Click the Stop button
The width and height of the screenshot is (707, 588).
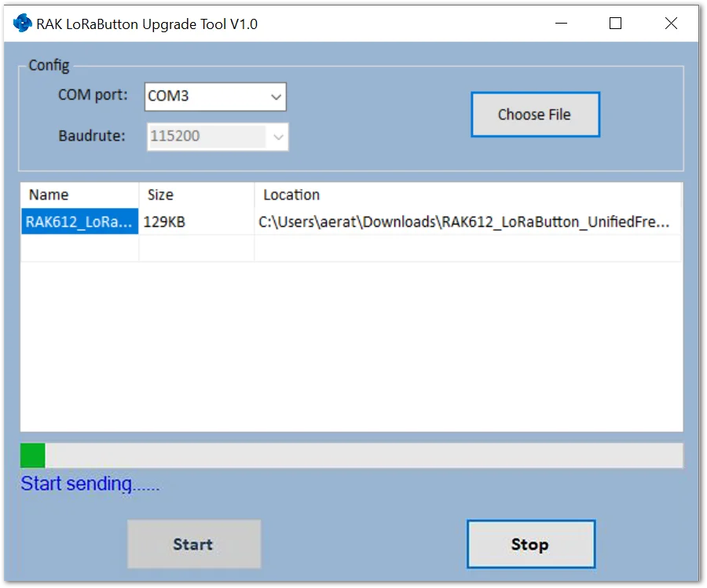click(531, 544)
